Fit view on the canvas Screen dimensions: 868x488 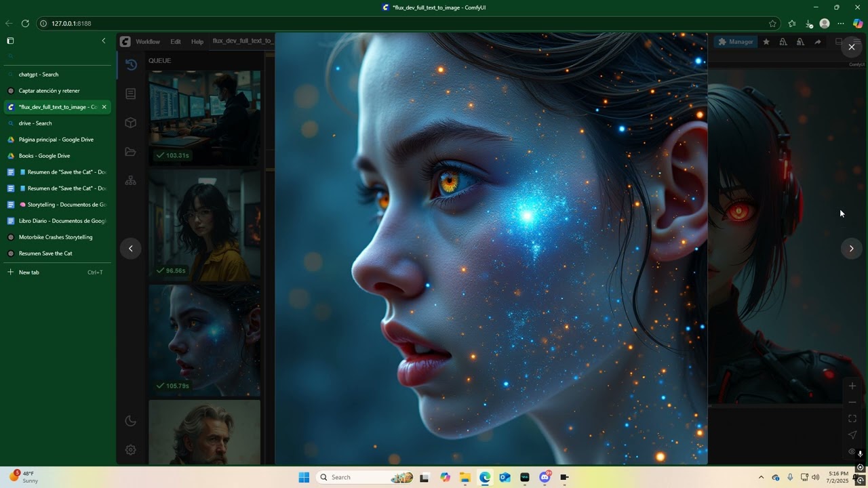click(852, 419)
